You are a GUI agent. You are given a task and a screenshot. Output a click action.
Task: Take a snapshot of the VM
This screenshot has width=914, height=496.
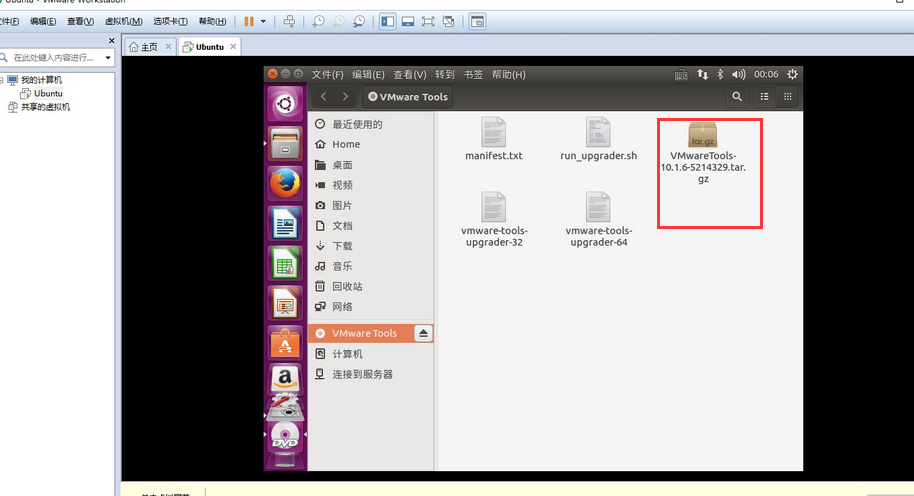[318, 22]
